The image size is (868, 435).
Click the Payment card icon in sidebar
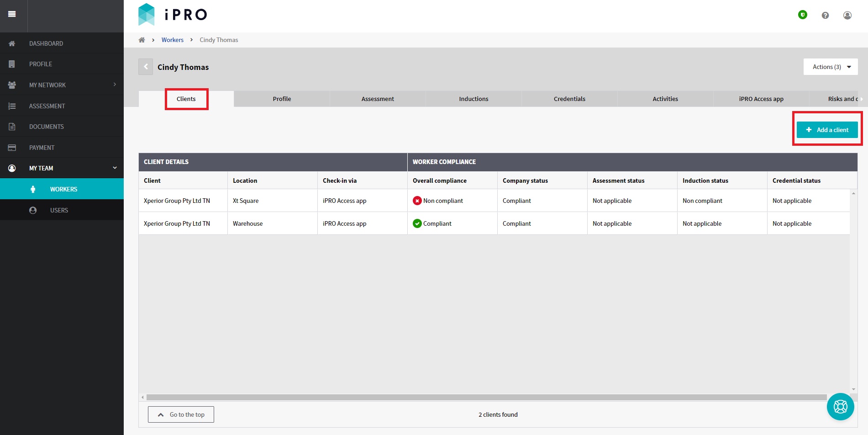pos(12,148)
